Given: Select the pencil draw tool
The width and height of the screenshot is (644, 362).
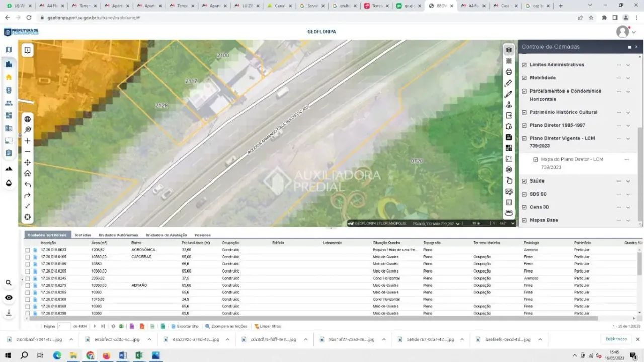Looking at the screenshot, I should (509, 94).
